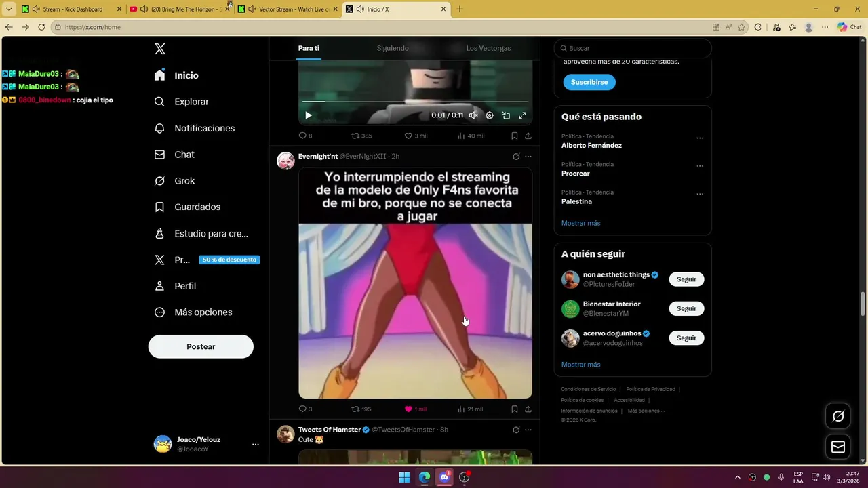Open video settings gear
This screenshot has height=488, width=868.
(490, 115)
